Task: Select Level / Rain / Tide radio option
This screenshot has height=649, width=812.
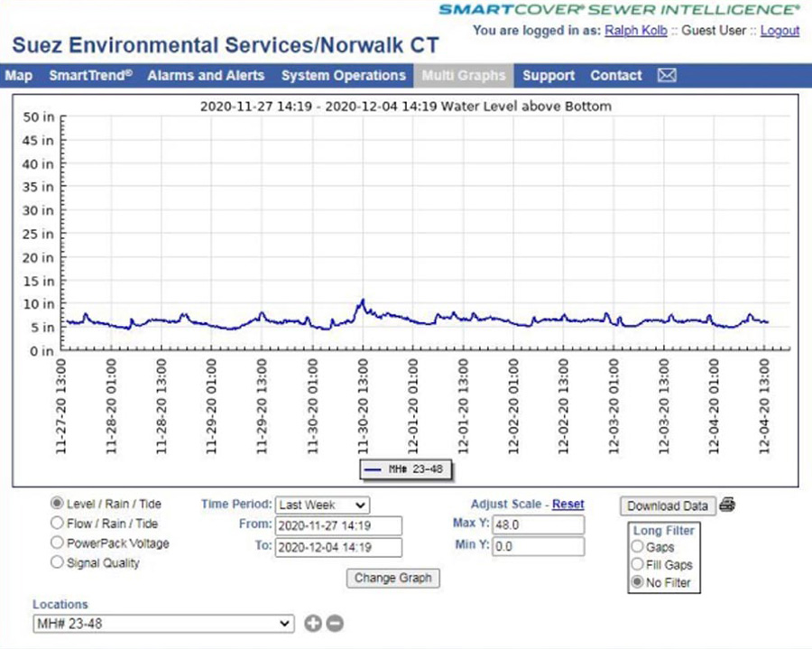Action: [57, 503]
